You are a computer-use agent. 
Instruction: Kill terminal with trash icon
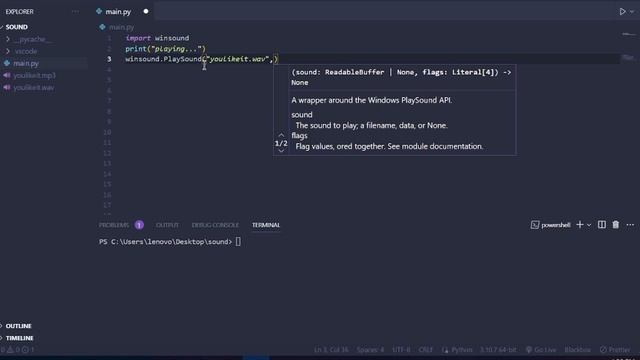pos(616,224)
